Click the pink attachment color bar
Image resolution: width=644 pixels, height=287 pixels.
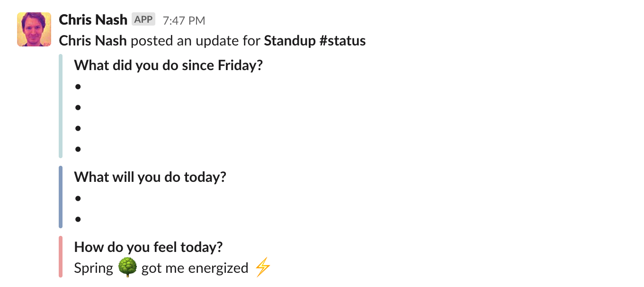(61, 257)
